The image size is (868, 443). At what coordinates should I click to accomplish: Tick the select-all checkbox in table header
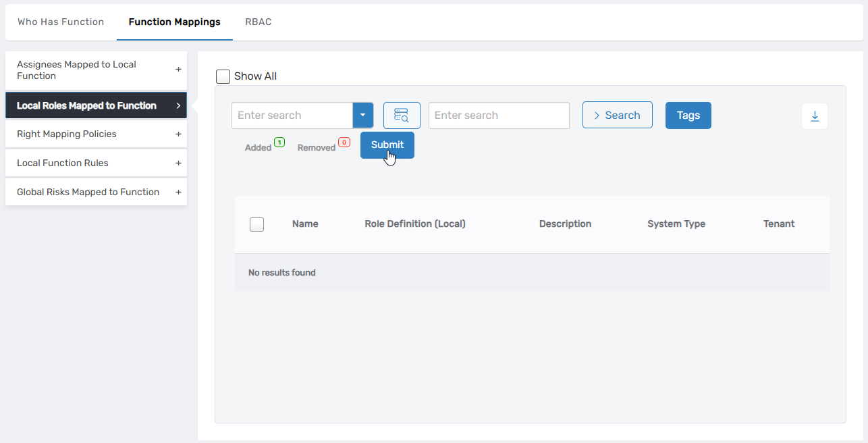coord(256,224)
